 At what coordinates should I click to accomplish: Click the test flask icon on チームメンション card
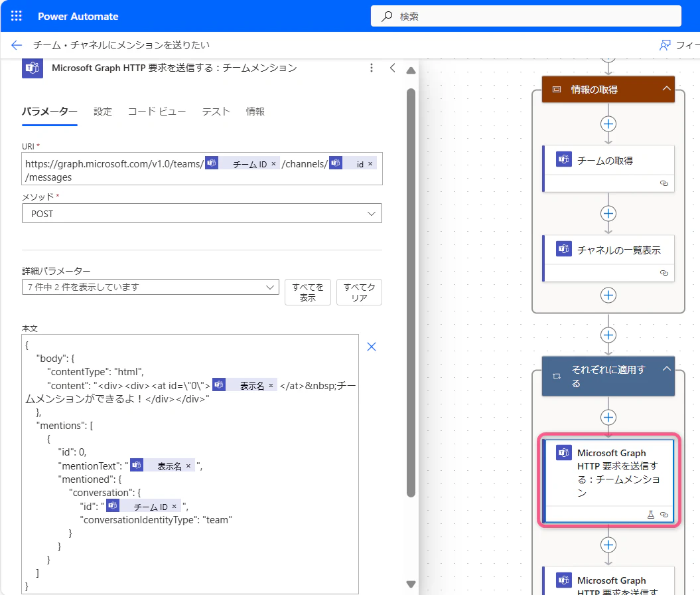click(x=651, y=515)
